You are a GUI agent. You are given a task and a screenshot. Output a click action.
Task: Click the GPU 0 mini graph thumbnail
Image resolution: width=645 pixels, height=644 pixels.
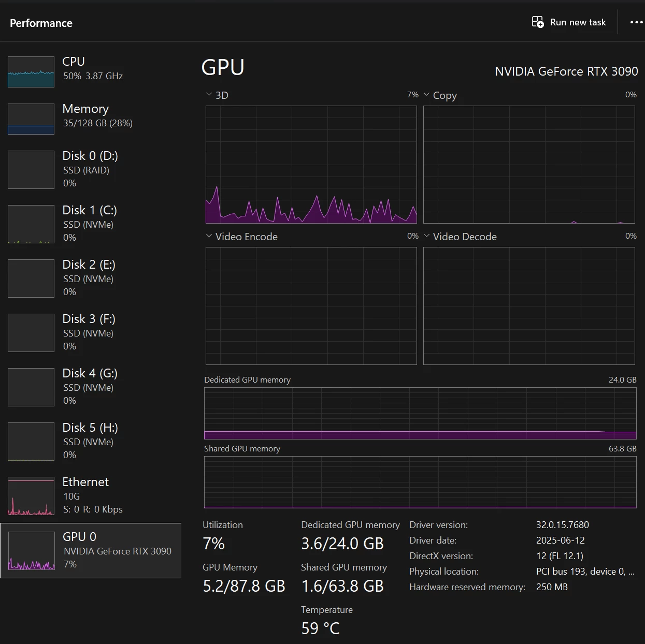coord(32,551)
